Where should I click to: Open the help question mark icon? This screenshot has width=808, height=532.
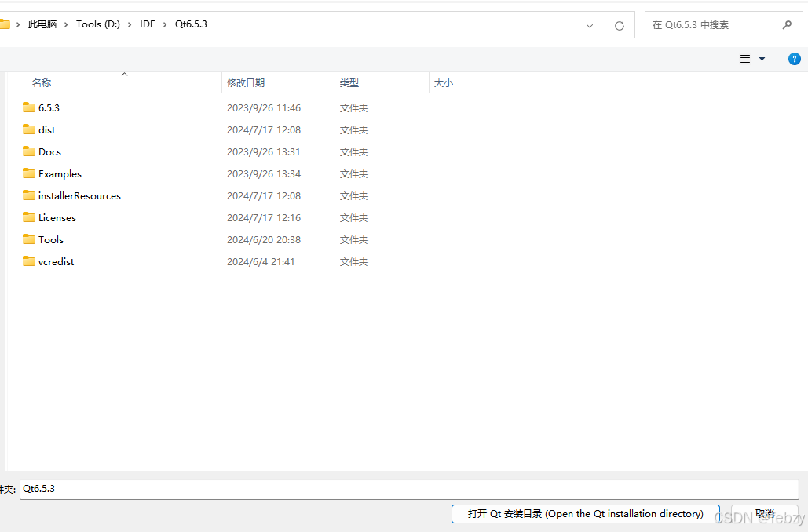click(x=794, y=59)
